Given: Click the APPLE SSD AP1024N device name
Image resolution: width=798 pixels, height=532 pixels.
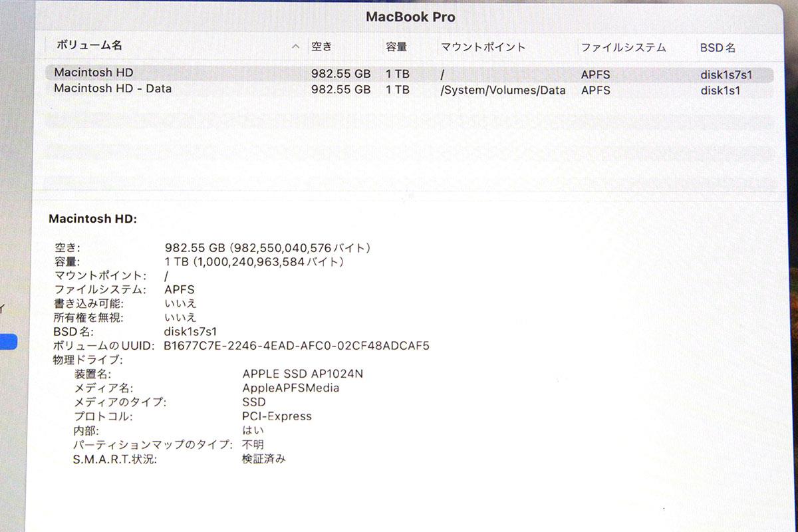Looking at the screenshot, I should coord(303,374).
